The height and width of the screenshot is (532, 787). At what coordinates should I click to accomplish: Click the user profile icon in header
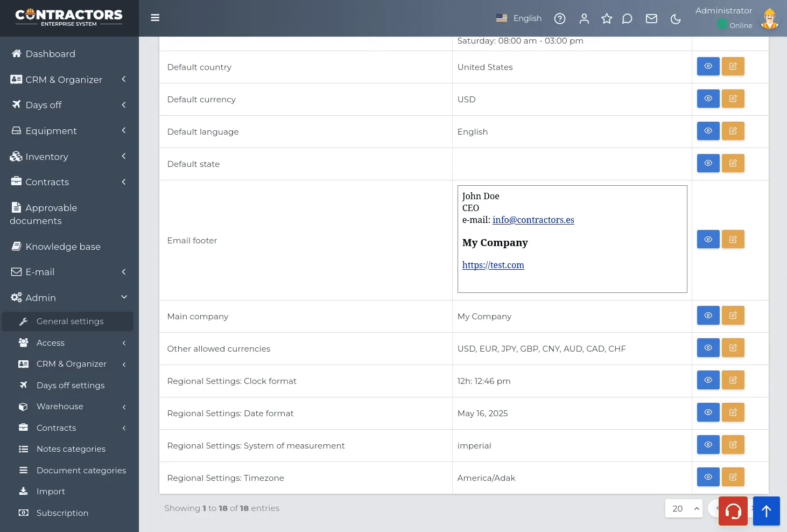[x=584, y=19]
